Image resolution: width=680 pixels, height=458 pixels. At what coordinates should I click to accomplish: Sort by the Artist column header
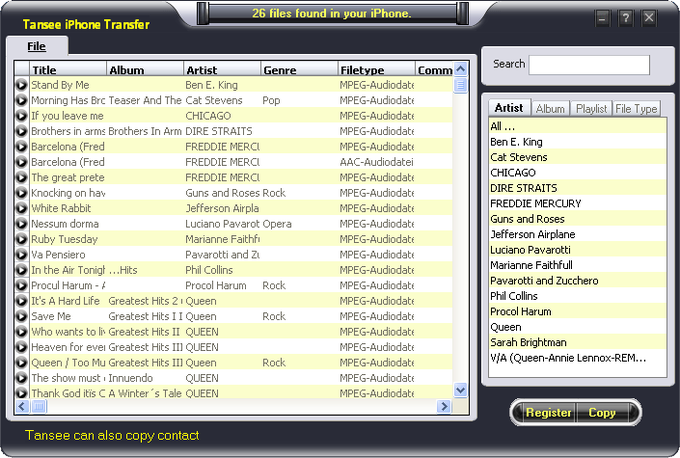[x=222, y=69]
